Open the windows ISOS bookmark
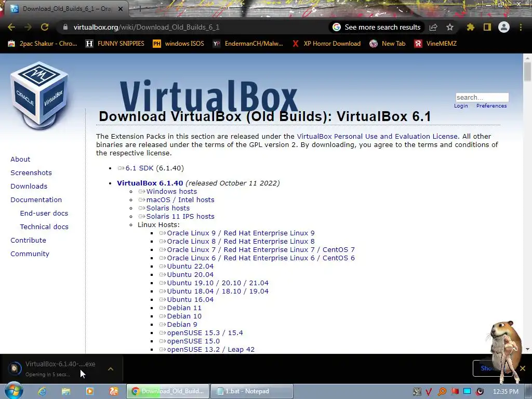This screenshot has height=399, width=532. click(x=179, y=44)
